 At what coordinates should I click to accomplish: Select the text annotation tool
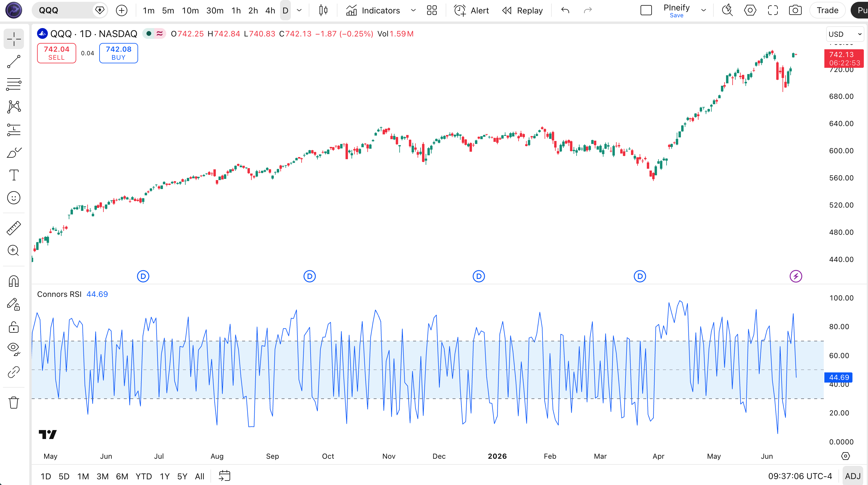point(14,175)
